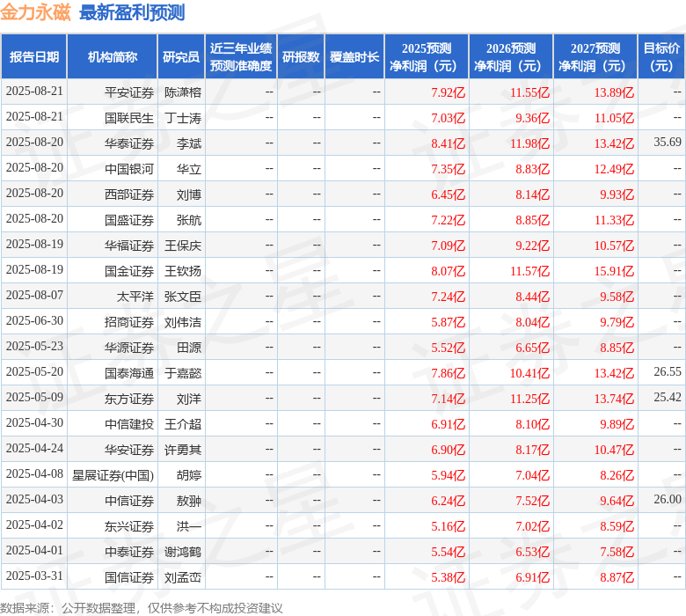Select researcher 王保庆
The image size is (686, 616).
coord(183,246)
